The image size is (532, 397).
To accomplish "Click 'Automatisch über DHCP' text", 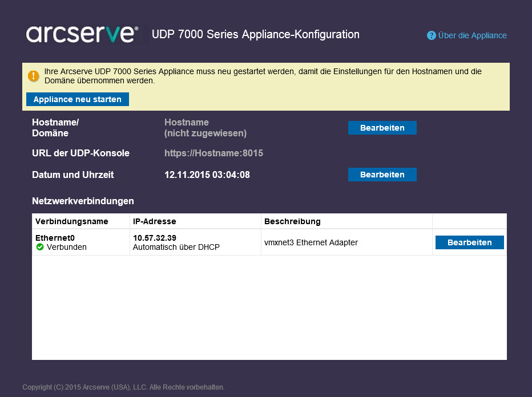I will [176, 247].
